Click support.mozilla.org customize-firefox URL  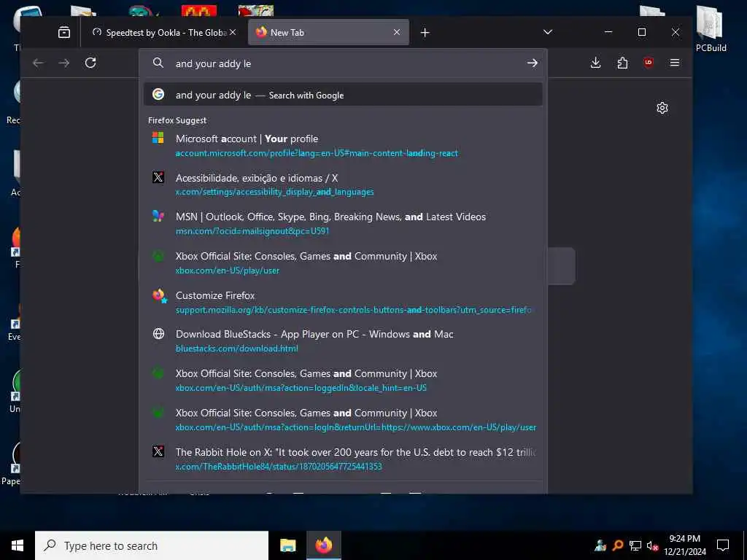pyautogui.click(x=354, y=310)
